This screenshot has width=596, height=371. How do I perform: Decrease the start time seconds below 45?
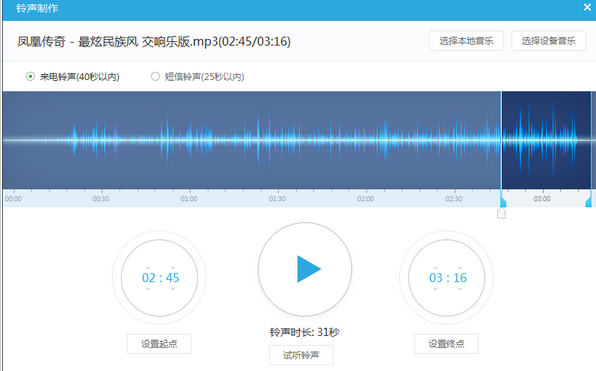tap(173, 289)
